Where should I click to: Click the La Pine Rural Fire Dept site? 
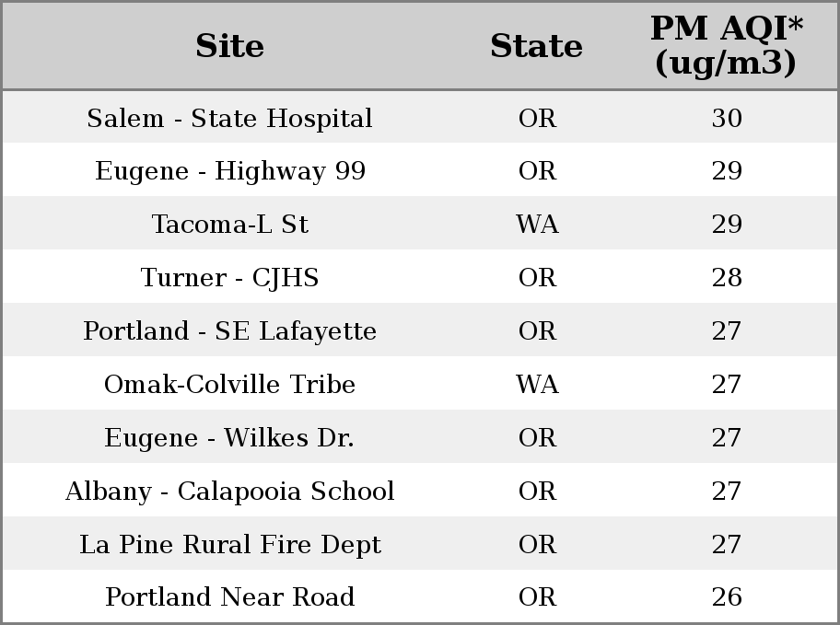coord(230,544)
